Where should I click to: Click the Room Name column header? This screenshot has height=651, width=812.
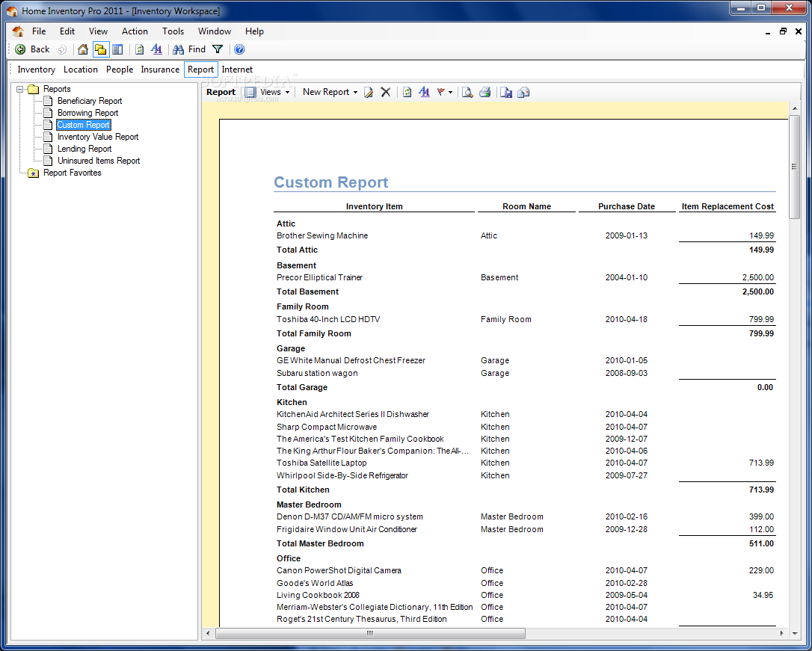pos(526,206)
